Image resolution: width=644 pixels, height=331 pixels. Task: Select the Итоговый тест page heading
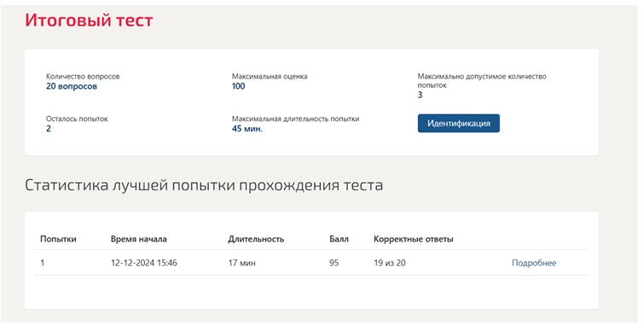coord(89,20)
